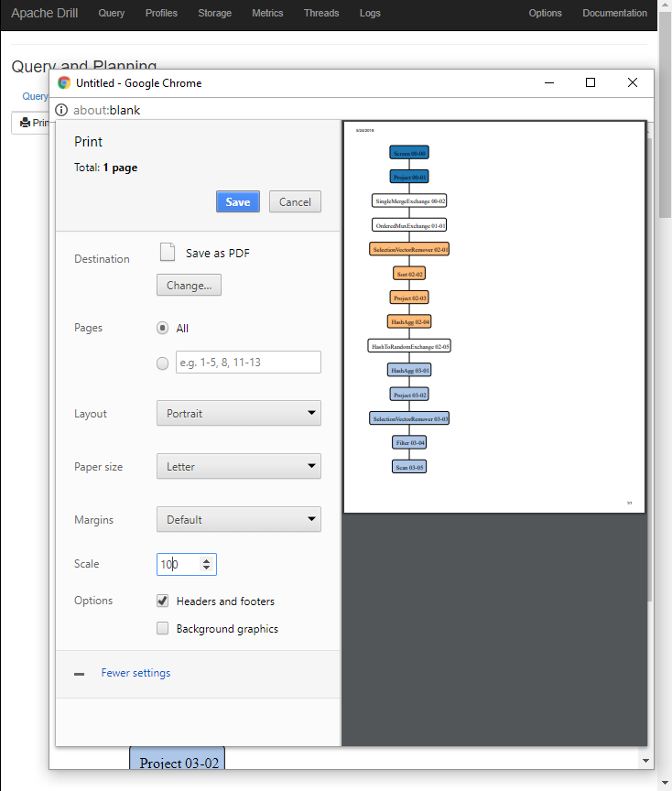Uncheck Headers and footers option
The height and width of the screenshot is (791, 672).
pos(162,601)
